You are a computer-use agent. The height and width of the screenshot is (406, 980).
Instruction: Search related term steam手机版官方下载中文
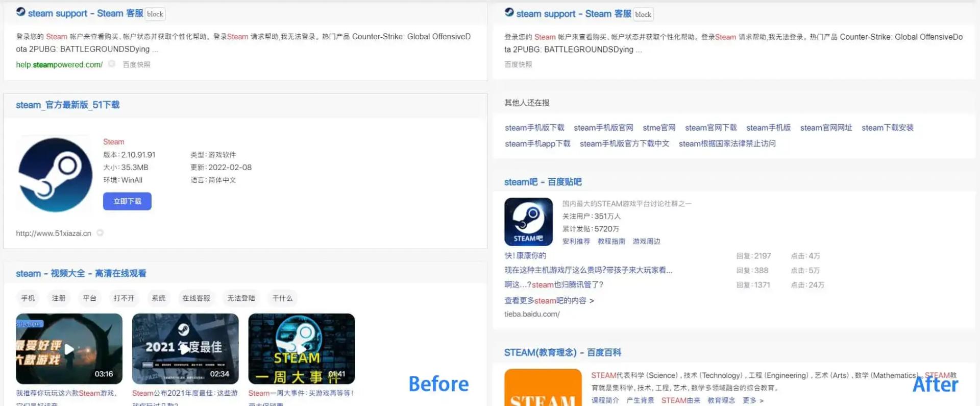pyautogui.click(x=624, y=144)
